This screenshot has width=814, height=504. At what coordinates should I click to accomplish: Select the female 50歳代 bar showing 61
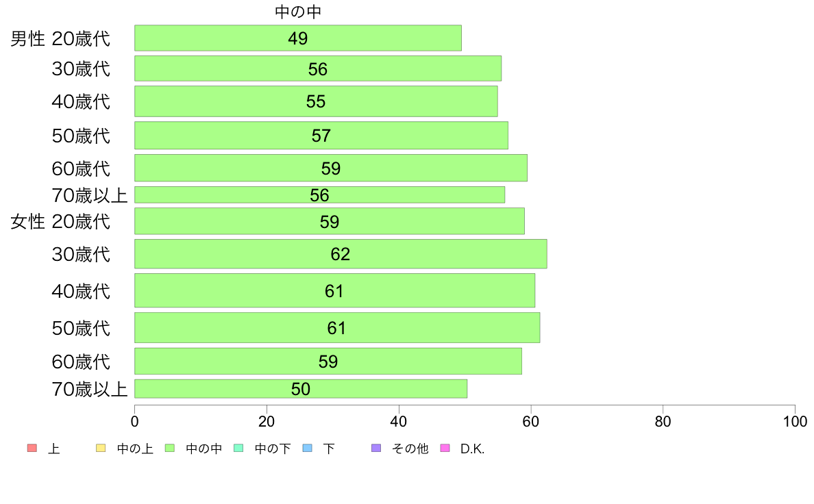tap(337, 327)
